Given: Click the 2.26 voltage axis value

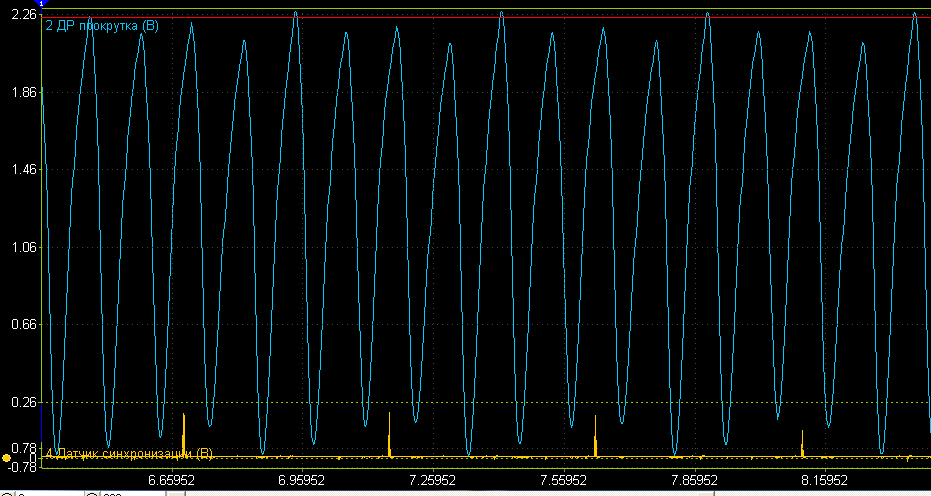Looking at the screenshot, I should (23, 14).
